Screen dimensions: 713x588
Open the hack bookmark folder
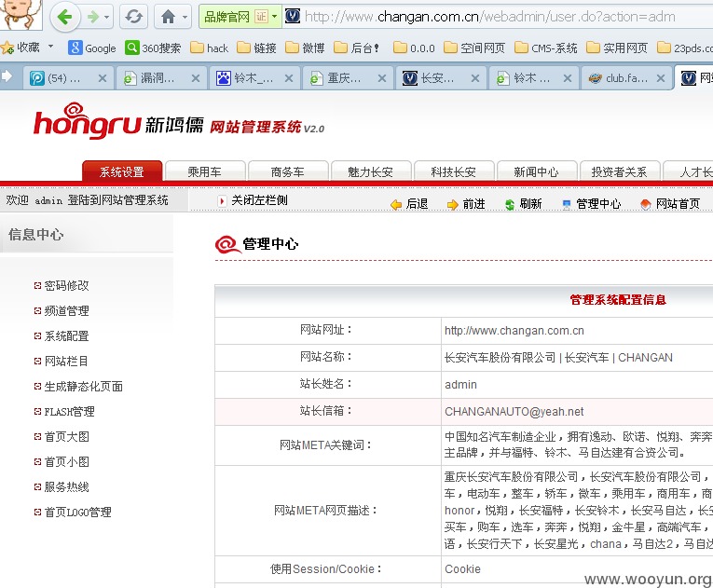click(x=209, y=48)
